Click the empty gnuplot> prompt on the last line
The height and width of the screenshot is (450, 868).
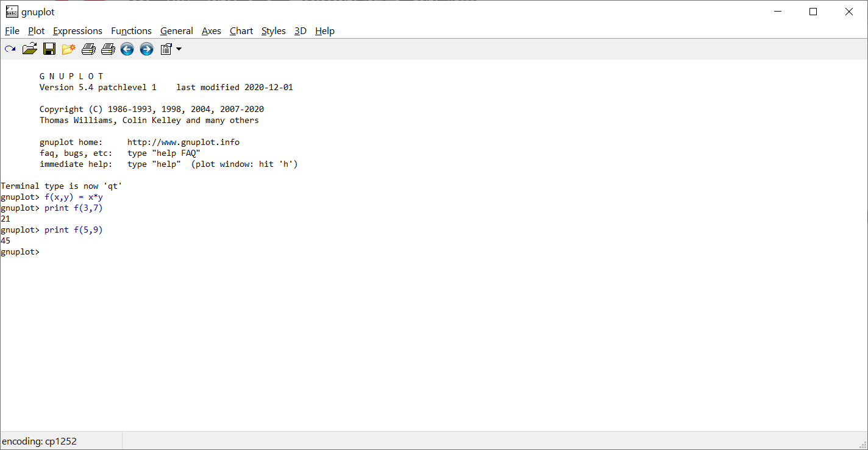pos(20,251)
